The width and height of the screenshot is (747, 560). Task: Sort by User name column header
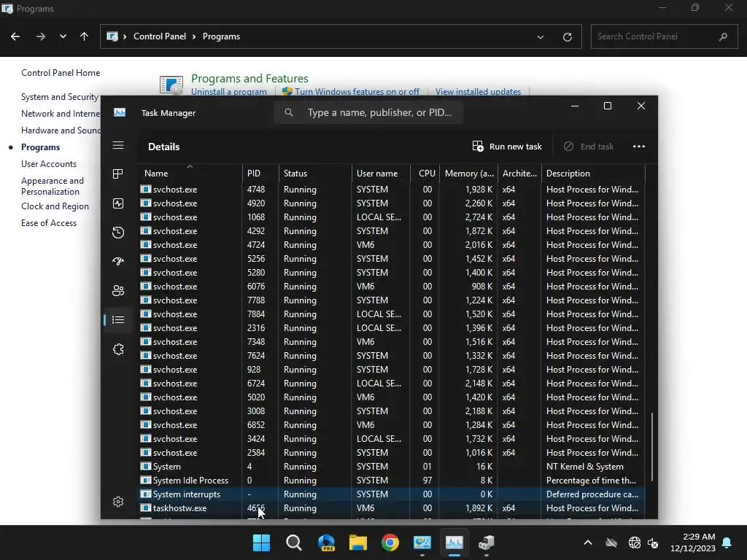(381, 174)
